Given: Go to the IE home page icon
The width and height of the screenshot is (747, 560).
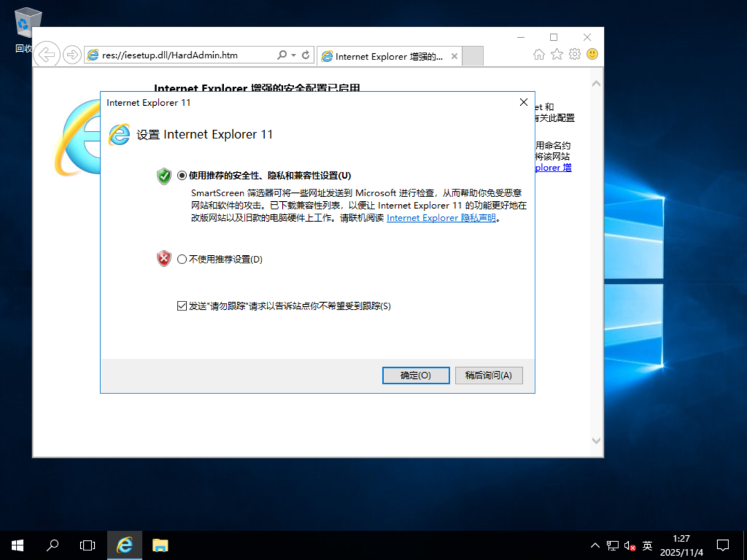Looking at the screenshot, I should (x=539, y=55).
